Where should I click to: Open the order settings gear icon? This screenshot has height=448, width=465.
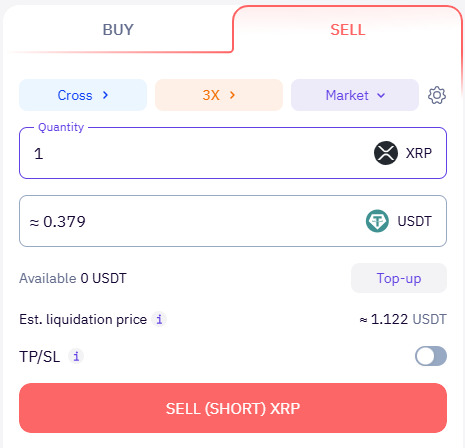pyautogui.click(x=437, y=95)
